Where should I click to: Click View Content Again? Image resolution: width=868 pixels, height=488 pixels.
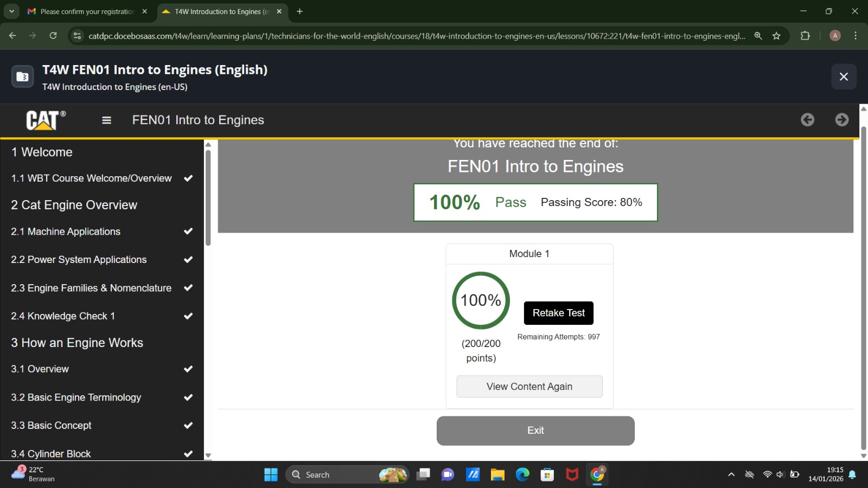point(529,387)
